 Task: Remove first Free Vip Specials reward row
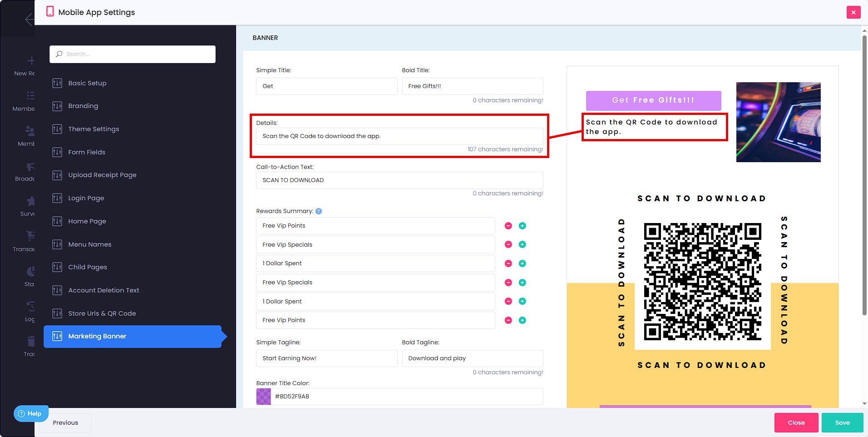(x=508, y=244)
